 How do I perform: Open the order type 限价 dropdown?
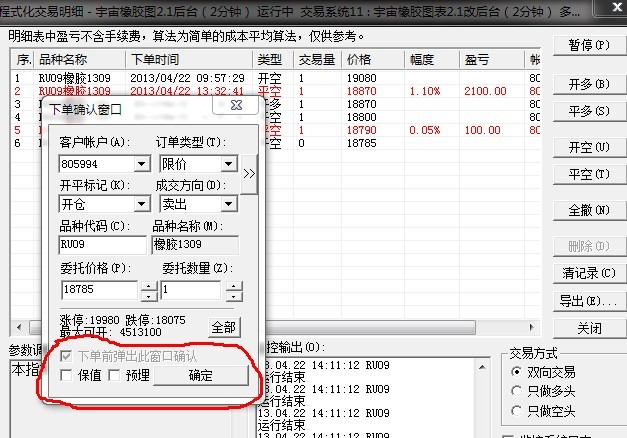(229, 164)
